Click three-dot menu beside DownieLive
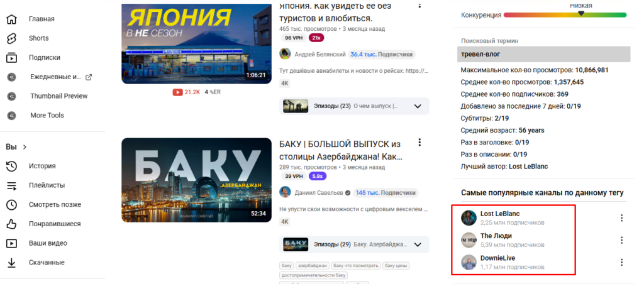 point(621,262)
